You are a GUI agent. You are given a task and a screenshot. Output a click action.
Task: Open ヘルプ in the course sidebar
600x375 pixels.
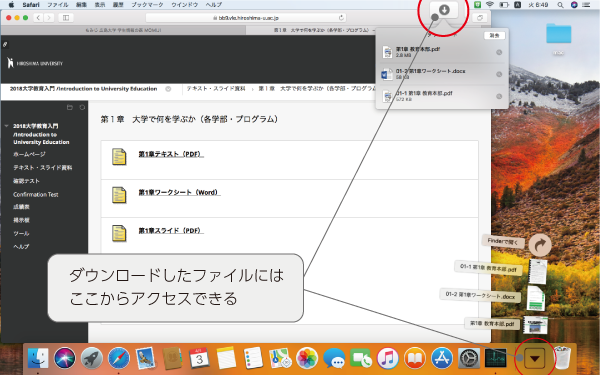[21, 247]
